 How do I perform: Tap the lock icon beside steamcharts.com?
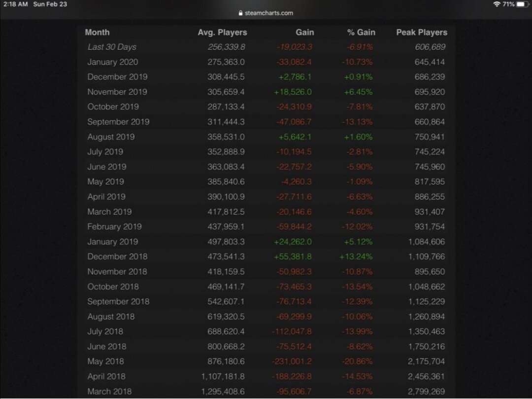(x=240, y=13)
